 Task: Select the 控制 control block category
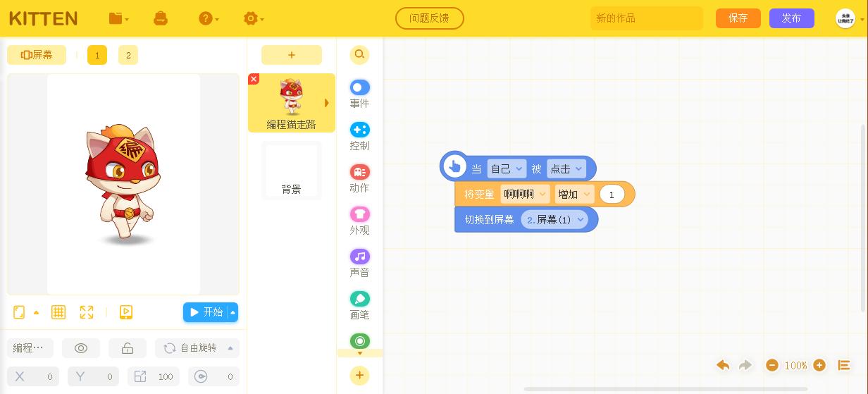click(359, 136)
